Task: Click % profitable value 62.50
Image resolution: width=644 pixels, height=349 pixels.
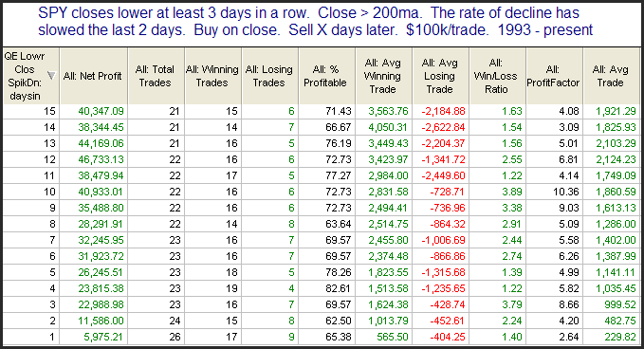Action: (x=339, y=321)
